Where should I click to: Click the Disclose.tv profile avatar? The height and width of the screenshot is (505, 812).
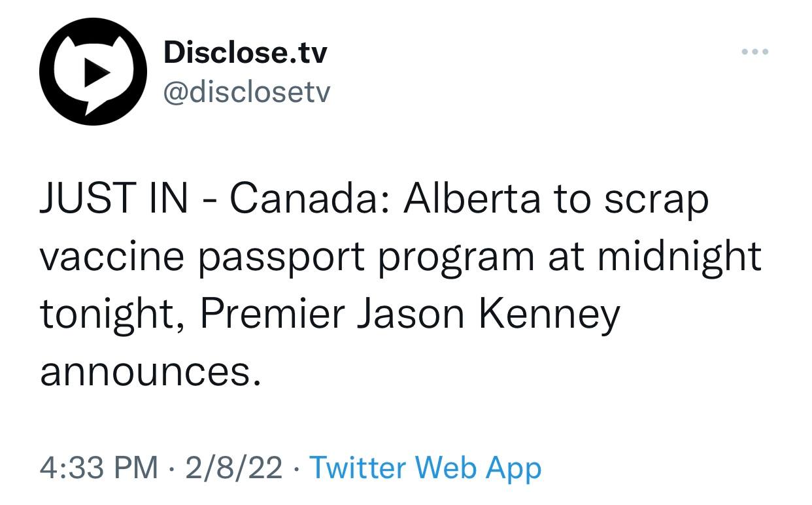(x=91, y=71)
